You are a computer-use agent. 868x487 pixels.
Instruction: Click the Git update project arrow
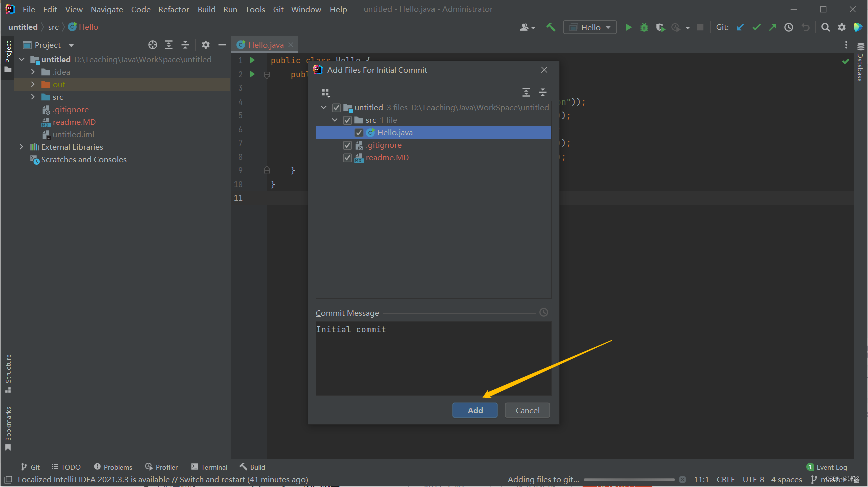pyautogui.click(x=740, y=27)
